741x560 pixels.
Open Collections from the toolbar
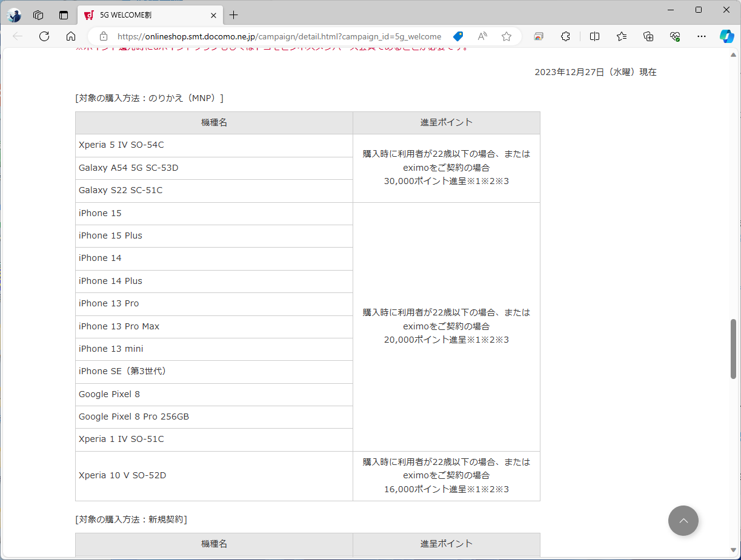648,36
